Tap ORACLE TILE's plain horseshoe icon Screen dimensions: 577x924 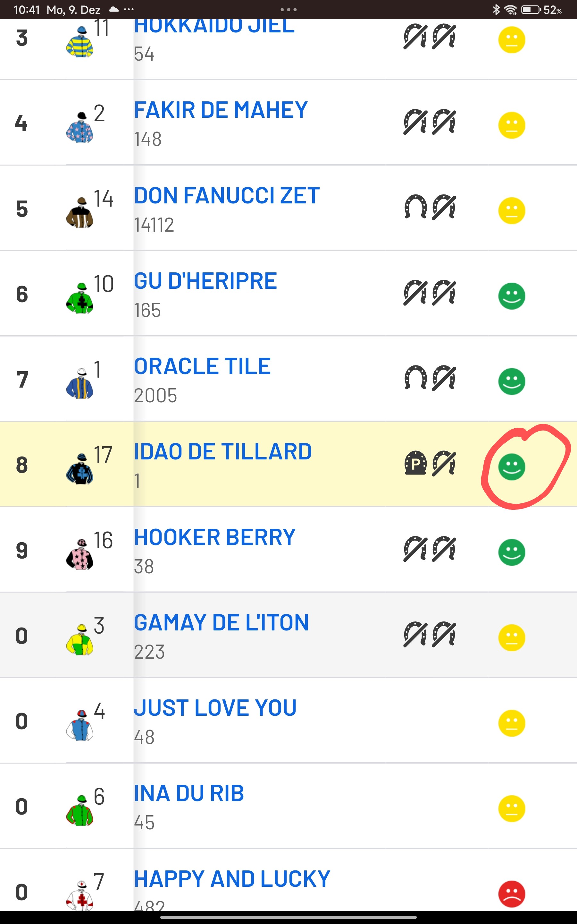415,378
